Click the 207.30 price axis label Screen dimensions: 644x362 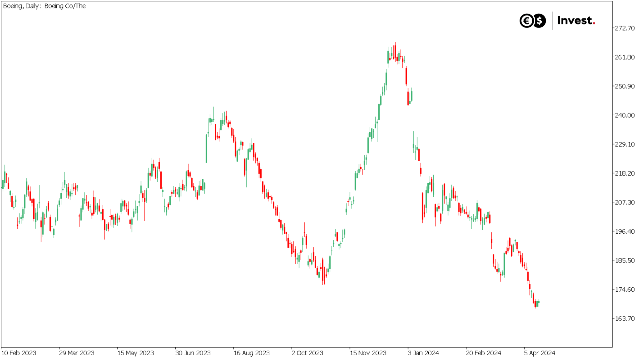point(625,202)
